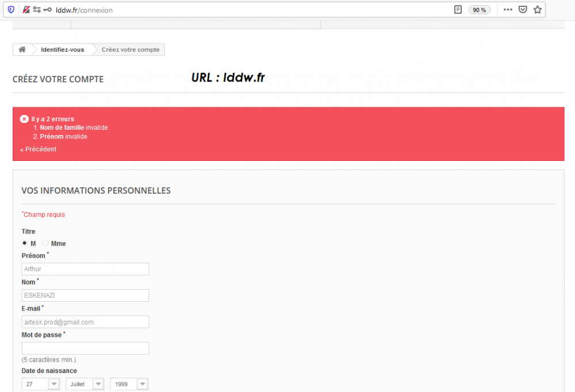Follow the Précédent link in error banner
Viewport: 575px width, 392px height.
(37, 149)
